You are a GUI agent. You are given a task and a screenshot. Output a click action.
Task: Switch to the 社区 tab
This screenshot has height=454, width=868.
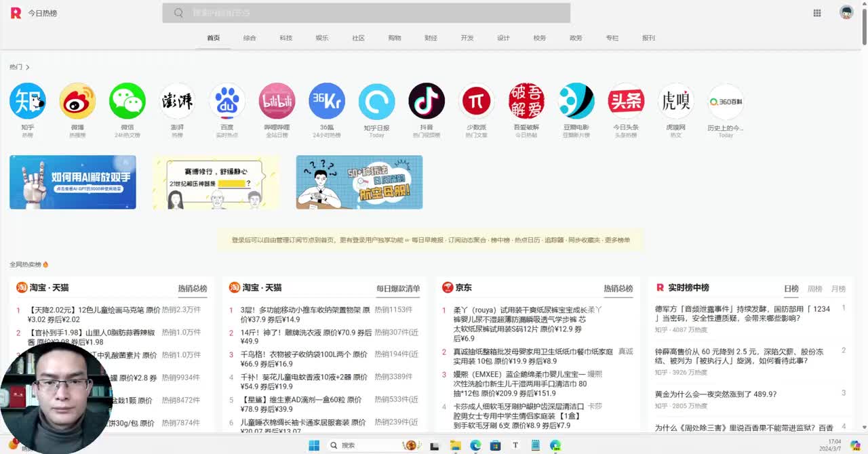(359, 38)
